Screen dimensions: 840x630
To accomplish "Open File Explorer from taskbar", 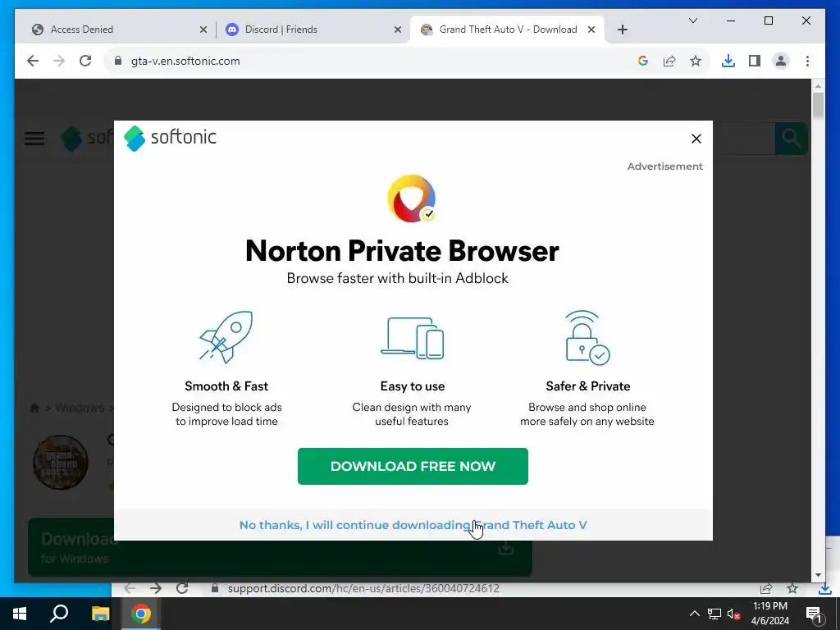I will (x=100, y=614).
